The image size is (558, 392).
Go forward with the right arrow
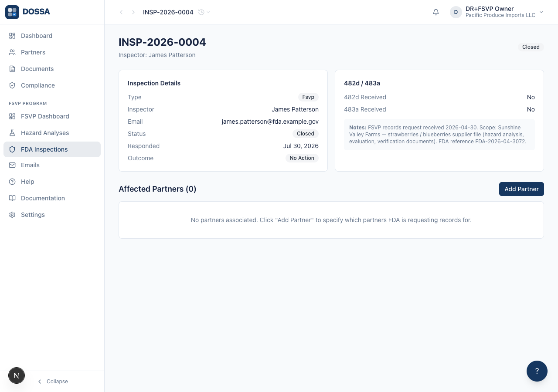click(133, 12)
